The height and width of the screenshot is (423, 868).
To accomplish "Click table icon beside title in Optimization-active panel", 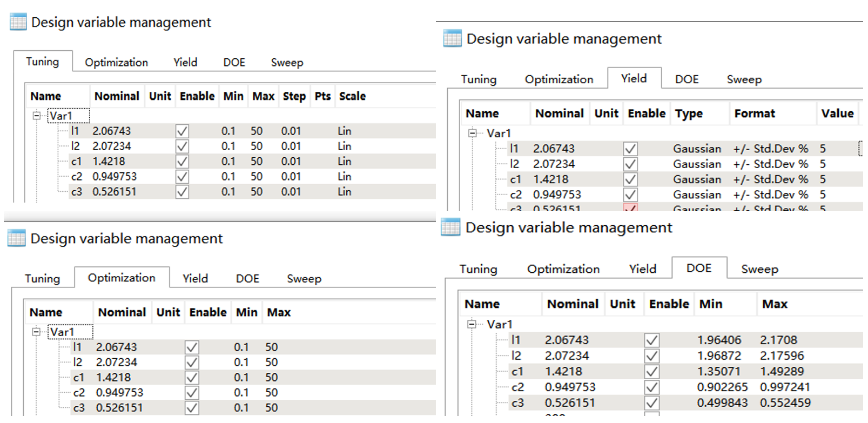I will click(16, 238).
